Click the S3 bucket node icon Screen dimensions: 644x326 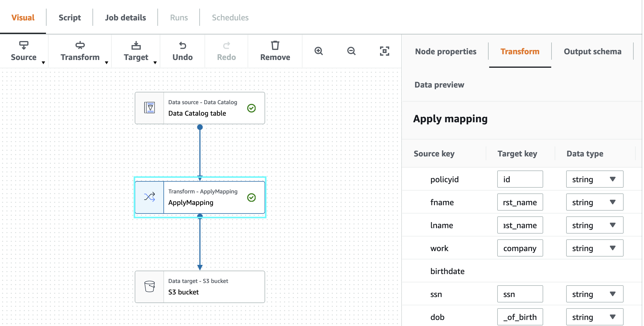[x=150, y=286]
